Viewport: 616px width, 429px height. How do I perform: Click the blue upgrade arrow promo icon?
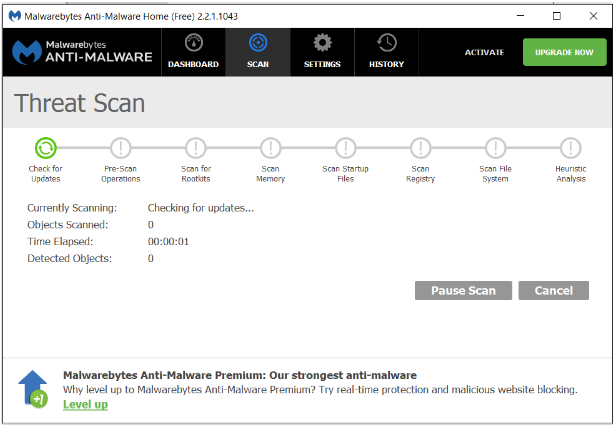tap(33, 388)
